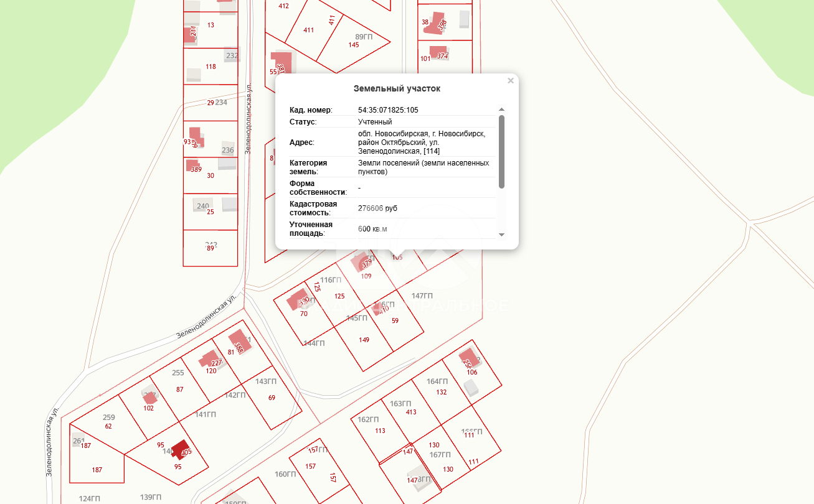Click the Форма собственности label
814x504 pixels.
click(x=318, y=187)
